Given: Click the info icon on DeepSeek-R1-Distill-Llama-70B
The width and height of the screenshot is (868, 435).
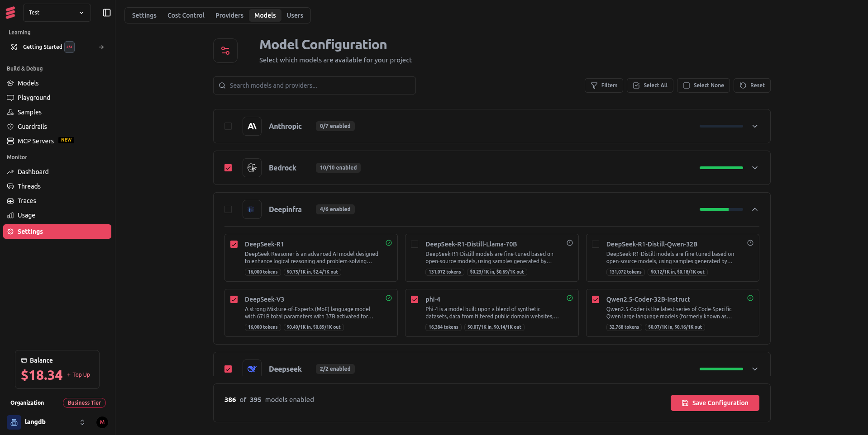Looking at the screenshot, I should pyautogui.click(x=569, y=243).
